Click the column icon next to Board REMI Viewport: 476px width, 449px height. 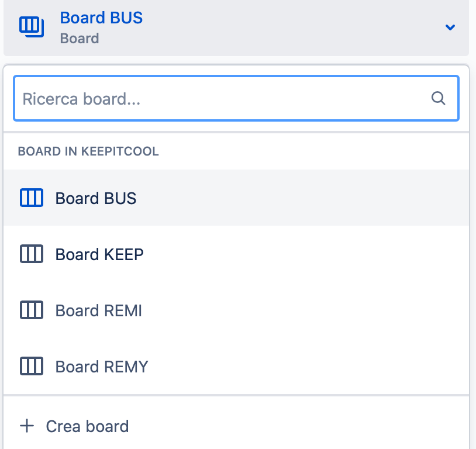pos(32,310)
